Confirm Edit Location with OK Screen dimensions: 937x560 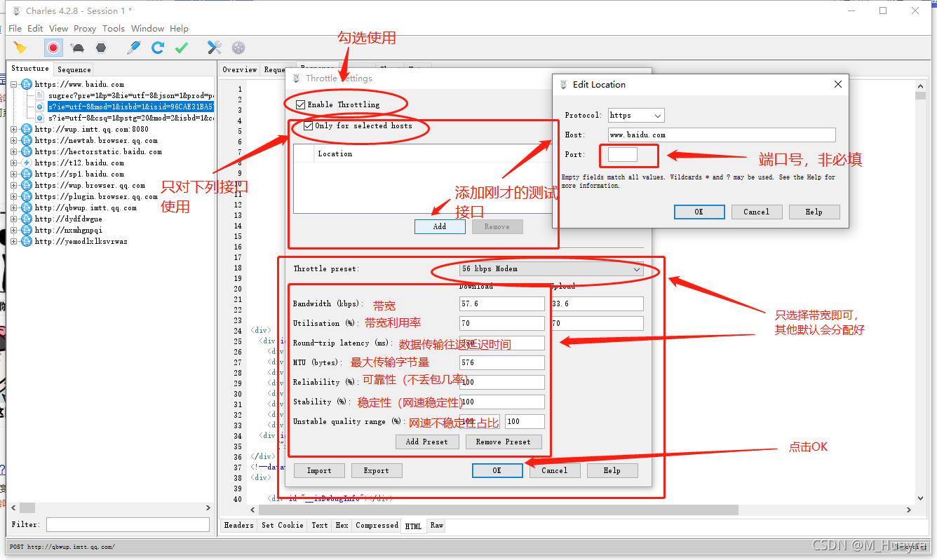699,212
